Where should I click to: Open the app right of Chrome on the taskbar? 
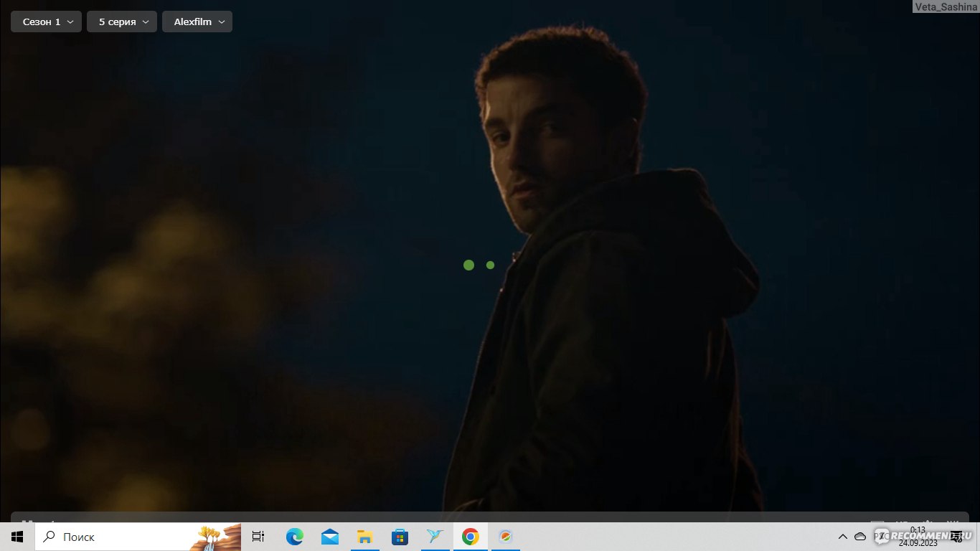click(505, 537)
